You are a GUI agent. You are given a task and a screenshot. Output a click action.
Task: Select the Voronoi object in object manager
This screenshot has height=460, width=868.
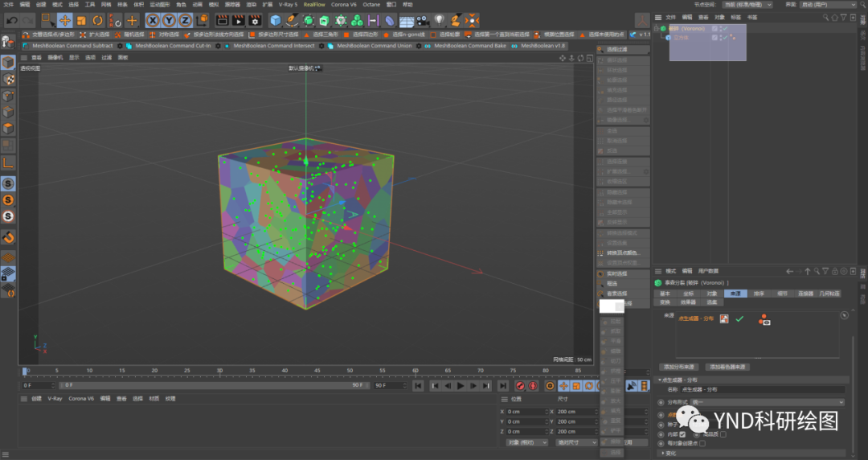(x=686, y=28)
